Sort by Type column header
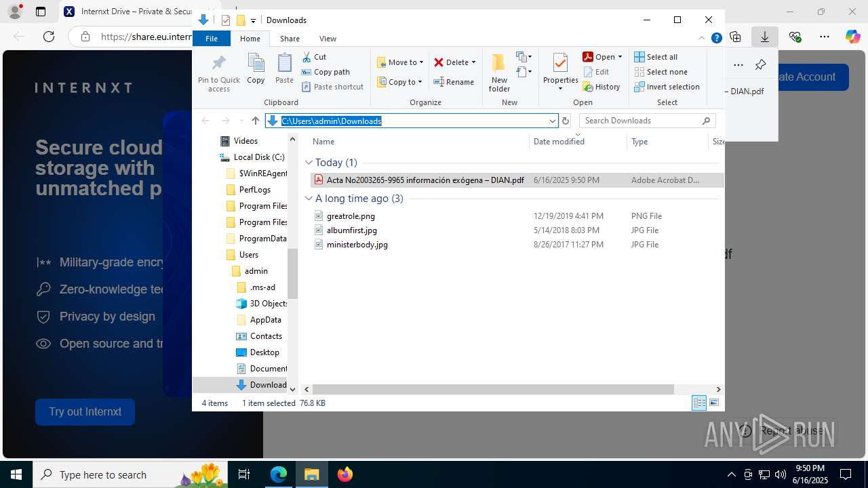This screenshot has width=868, height=488. [x=639, y=142]
